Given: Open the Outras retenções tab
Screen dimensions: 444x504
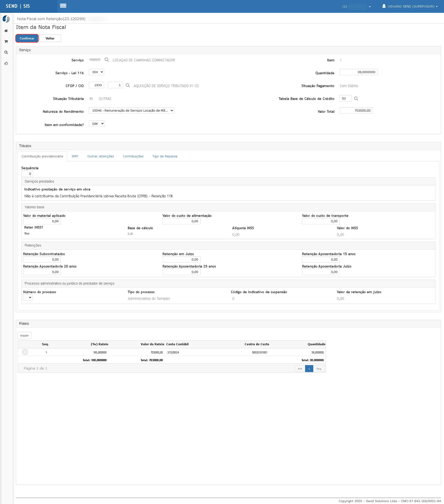Looking at the screenshot, I should pyautogui.click(x=101, y=156).
